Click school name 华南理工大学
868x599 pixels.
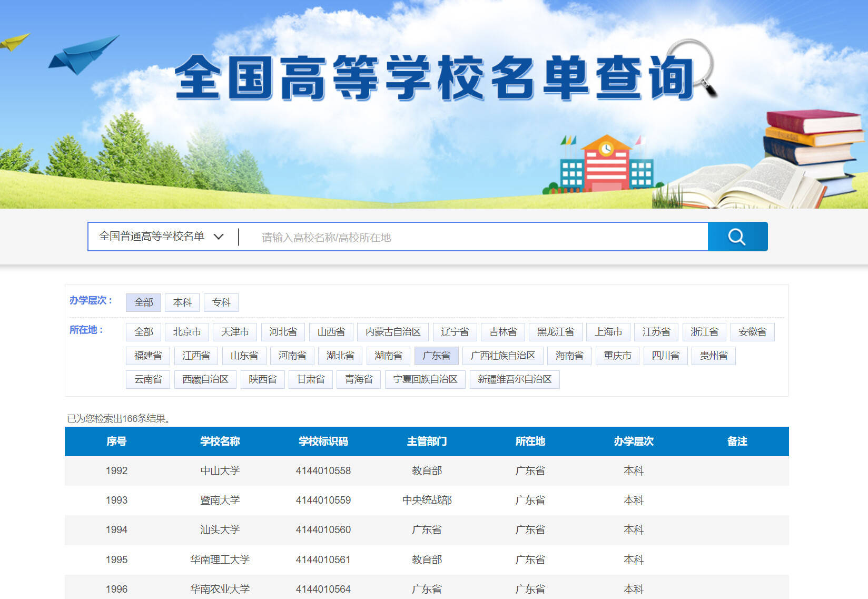pyautogui.click(x=220, y=559)
